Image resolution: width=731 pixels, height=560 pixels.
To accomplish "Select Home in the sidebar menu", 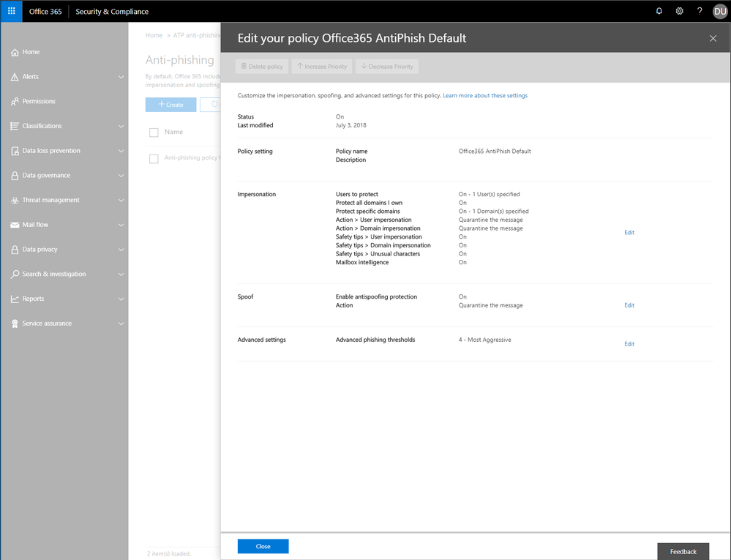I will tap(31, 52).
